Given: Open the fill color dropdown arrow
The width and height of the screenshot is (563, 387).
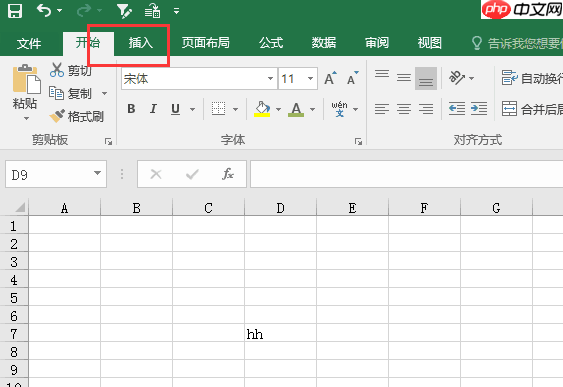Looking at the screenshot, I should 278,109.
